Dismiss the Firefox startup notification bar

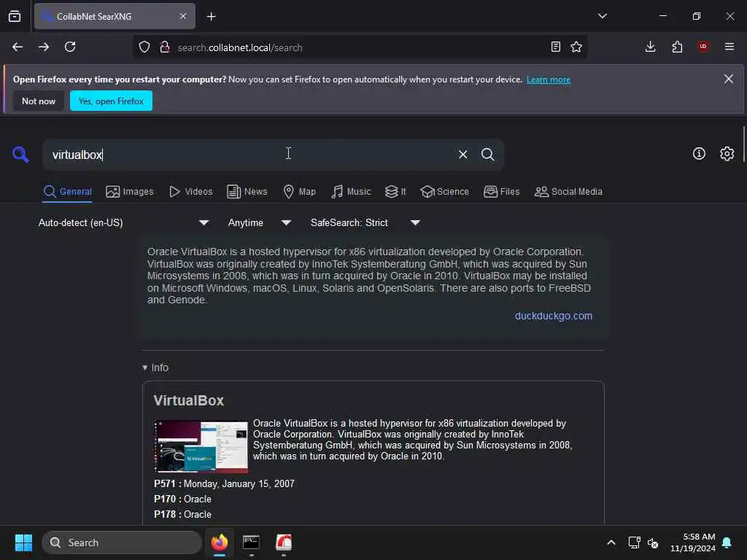(729, 79)
